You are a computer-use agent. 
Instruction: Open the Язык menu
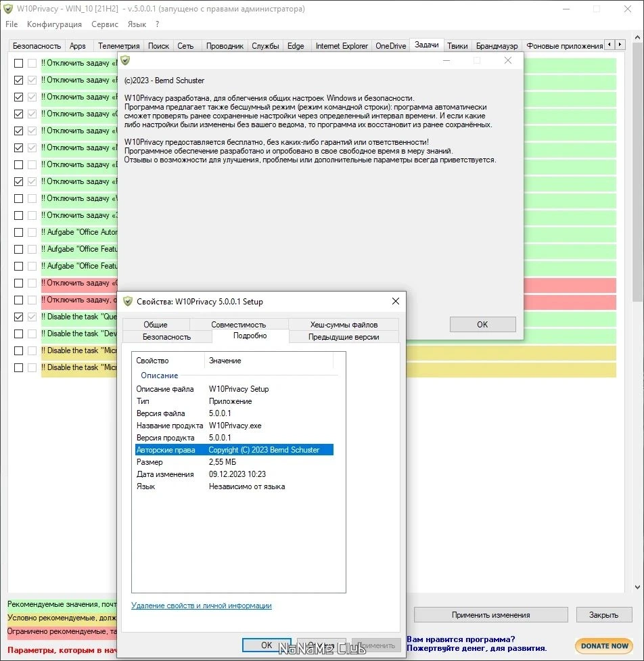[137, 24]
